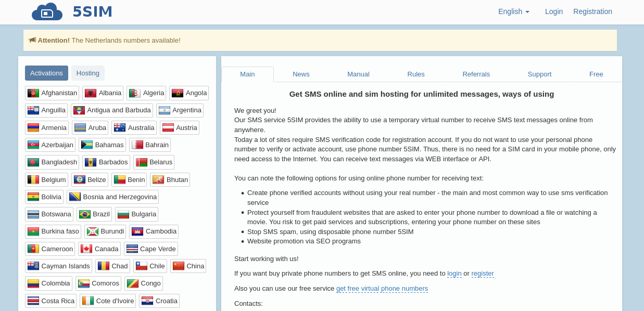This screenshot has width=644, height=311.
Task: Choose the Croatia country button
Action: (159, 301)
